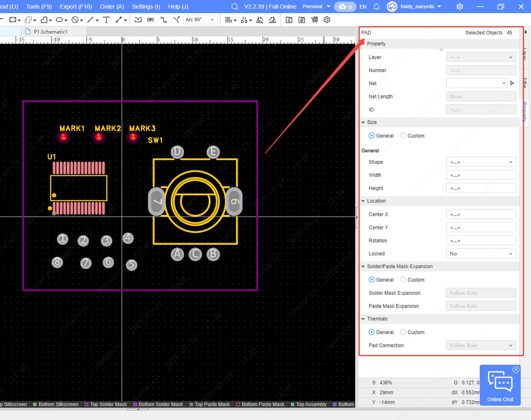Viewport: 531px width, 420px height.
Task: Open Online Chat support widget
Action: point(500,385)
